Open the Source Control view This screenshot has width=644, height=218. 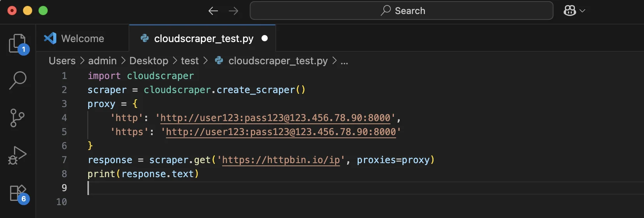pos(17,118)
